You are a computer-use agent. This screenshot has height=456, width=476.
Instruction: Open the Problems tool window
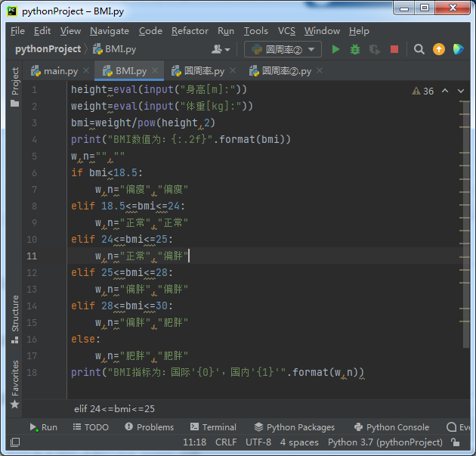point(149,427)
